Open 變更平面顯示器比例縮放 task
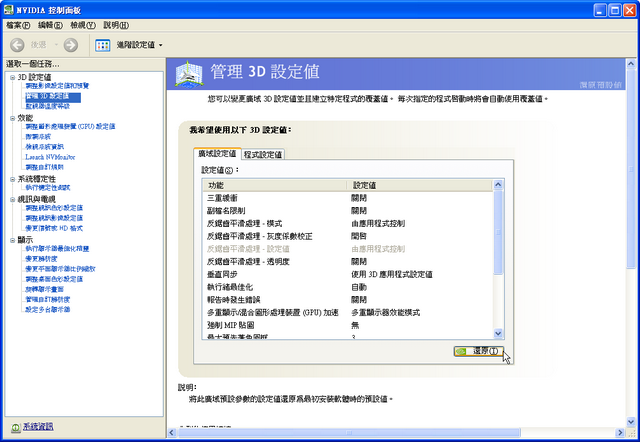The image size is (640, 442). (x=60, y=269)
